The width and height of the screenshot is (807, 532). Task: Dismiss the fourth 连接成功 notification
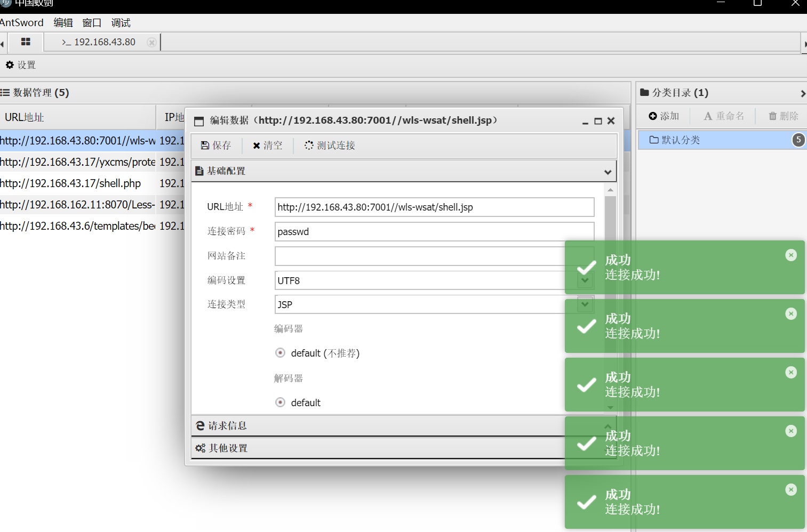tap(791, 431)
